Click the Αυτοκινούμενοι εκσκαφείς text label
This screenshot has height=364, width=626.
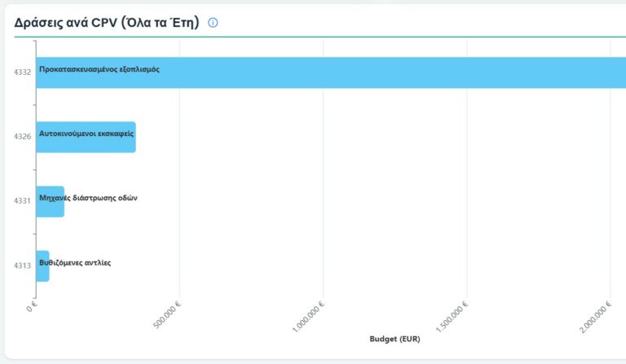tap(86, 133)
